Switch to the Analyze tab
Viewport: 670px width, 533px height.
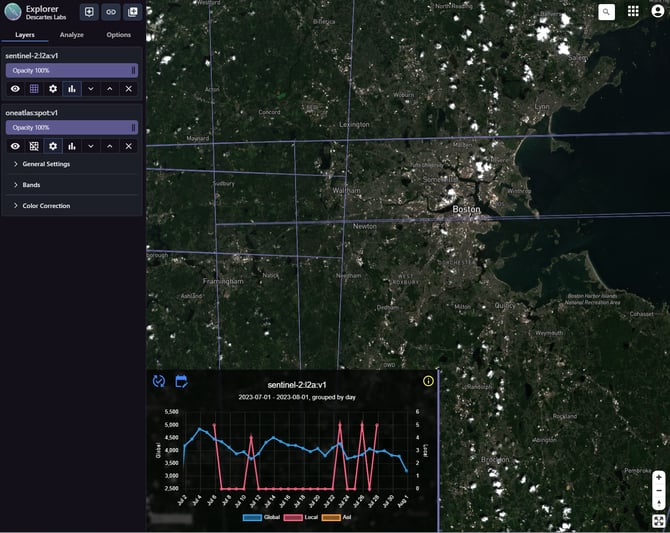point(72,35)
